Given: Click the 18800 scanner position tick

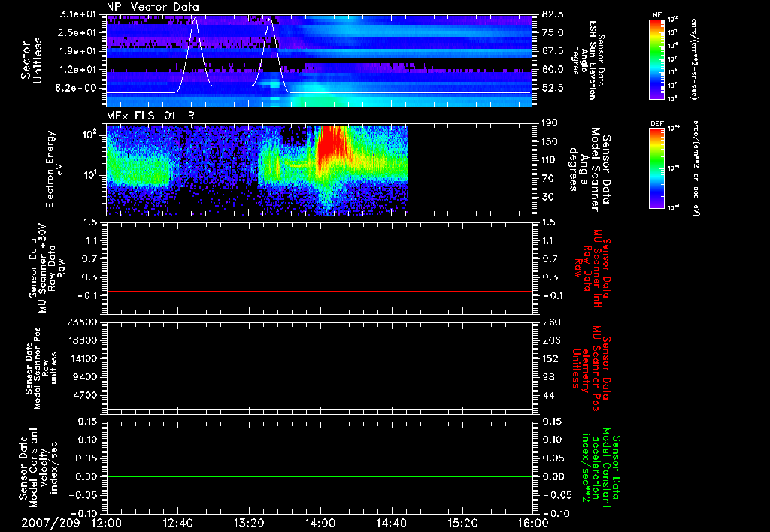Looking at the screenshot, I should pos(83,340).
